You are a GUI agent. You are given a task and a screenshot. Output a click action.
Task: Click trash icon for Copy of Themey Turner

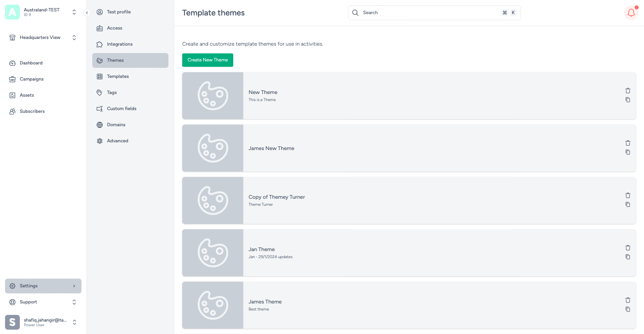pyautogui.click(x=628, y=195)
